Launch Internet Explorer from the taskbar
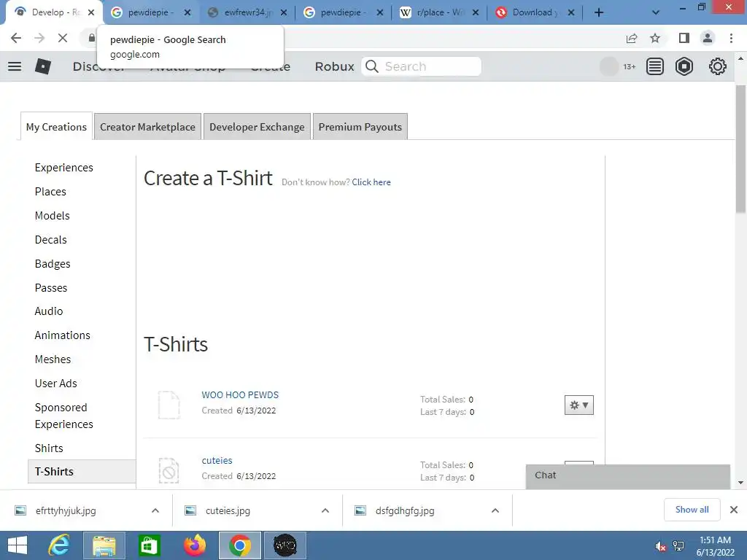This screenshot has width=747, height=560. (59, 545)
